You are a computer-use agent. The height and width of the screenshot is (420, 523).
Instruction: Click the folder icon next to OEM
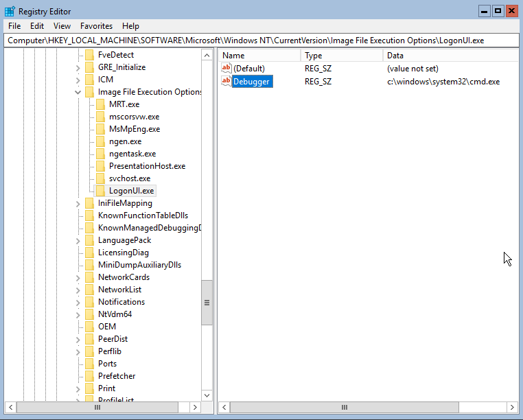[89, 327]
